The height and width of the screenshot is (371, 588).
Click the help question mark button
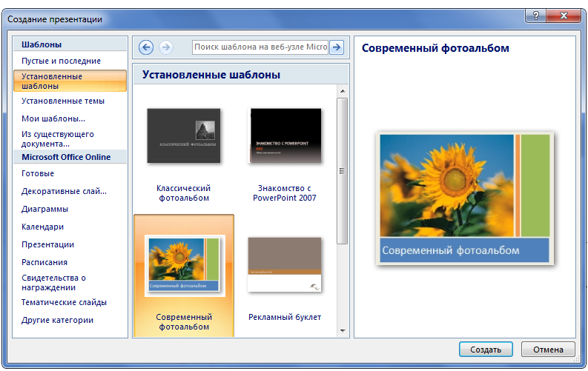tap(536, 16)
